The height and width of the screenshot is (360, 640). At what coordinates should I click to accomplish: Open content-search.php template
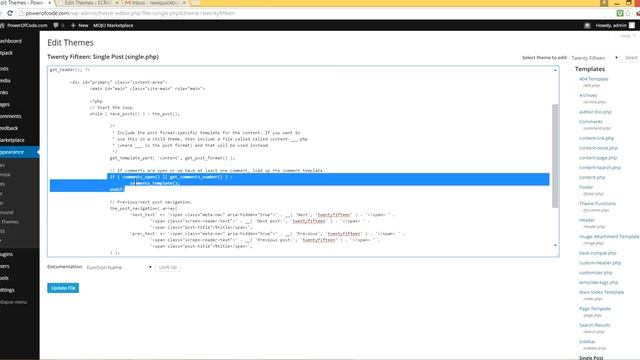coord(600,167)
